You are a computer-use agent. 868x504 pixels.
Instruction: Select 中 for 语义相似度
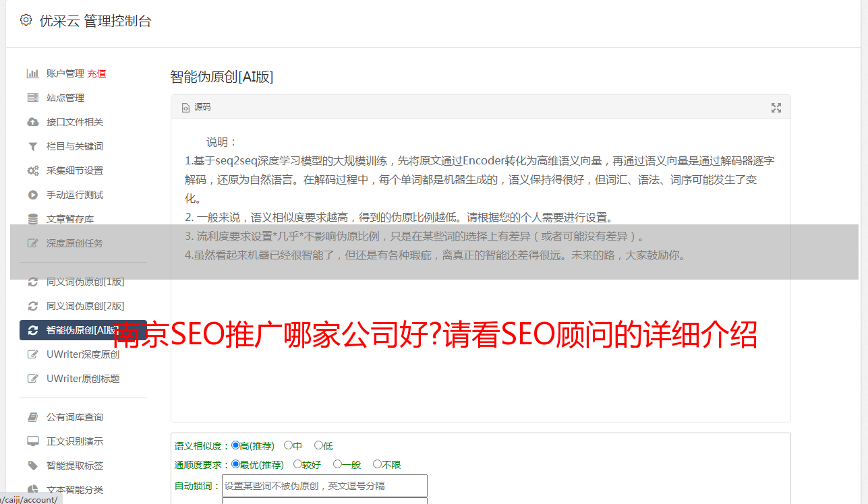288,445
